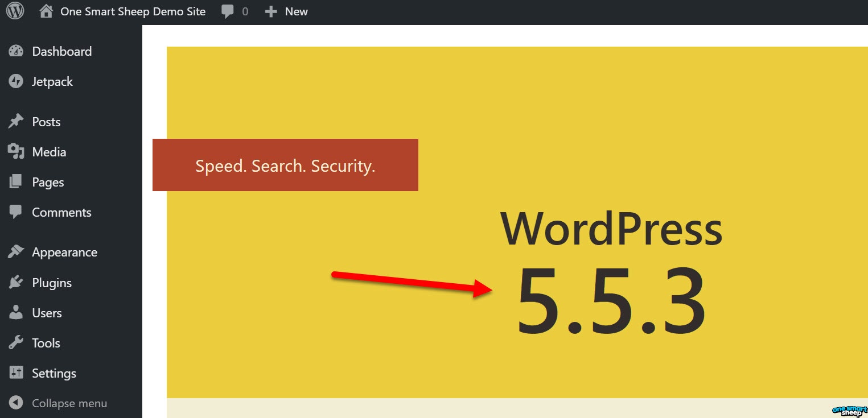The image size is (868, 418).
Task: Click the Users person icon
Action: point(16,312)
